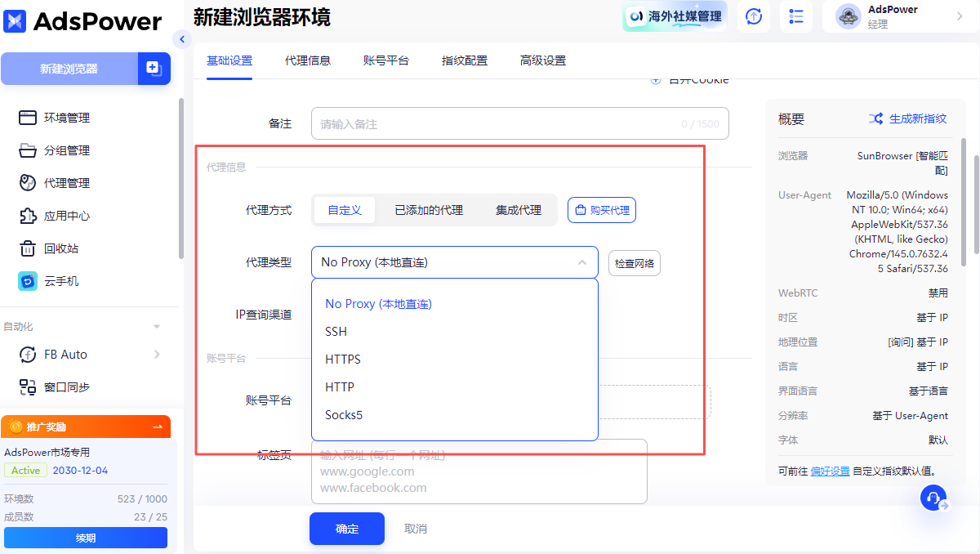This screenshot has width=980, height=554.
Task: Switch to 账号平台 tab
Action: tap(386, 60)
